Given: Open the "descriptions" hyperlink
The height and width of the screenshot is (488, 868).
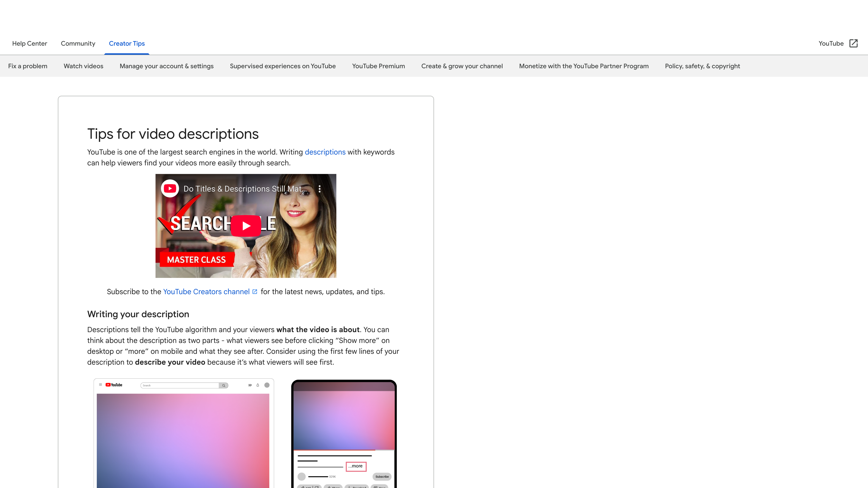Looking at the screenshot, I should pos(325,152).
